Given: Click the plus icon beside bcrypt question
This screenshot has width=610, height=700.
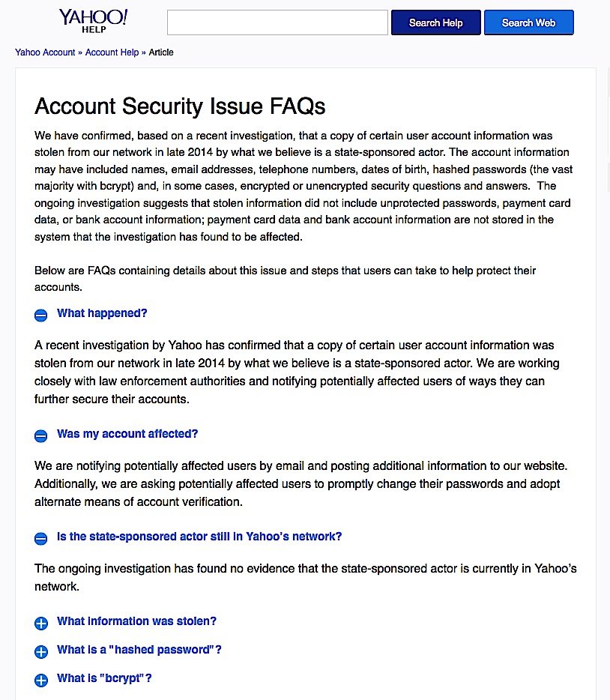Looking at the screenshot, I should point(41,680).
